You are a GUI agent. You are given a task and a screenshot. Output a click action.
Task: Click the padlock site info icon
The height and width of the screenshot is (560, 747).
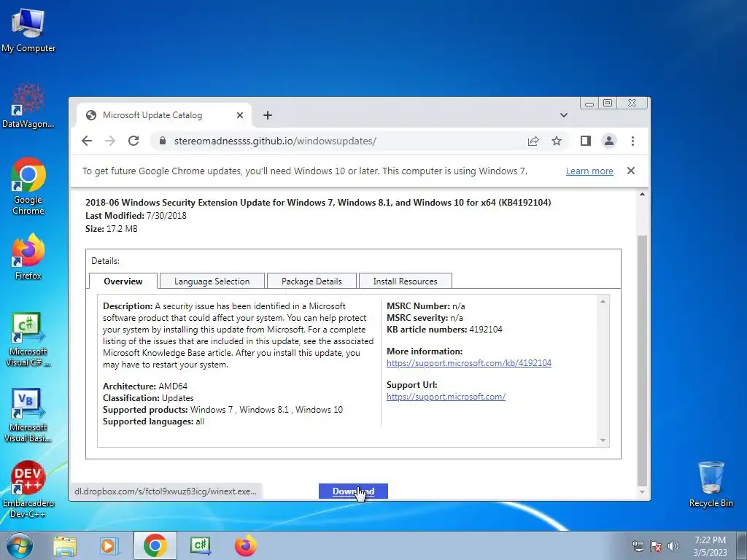pos(163,141)
